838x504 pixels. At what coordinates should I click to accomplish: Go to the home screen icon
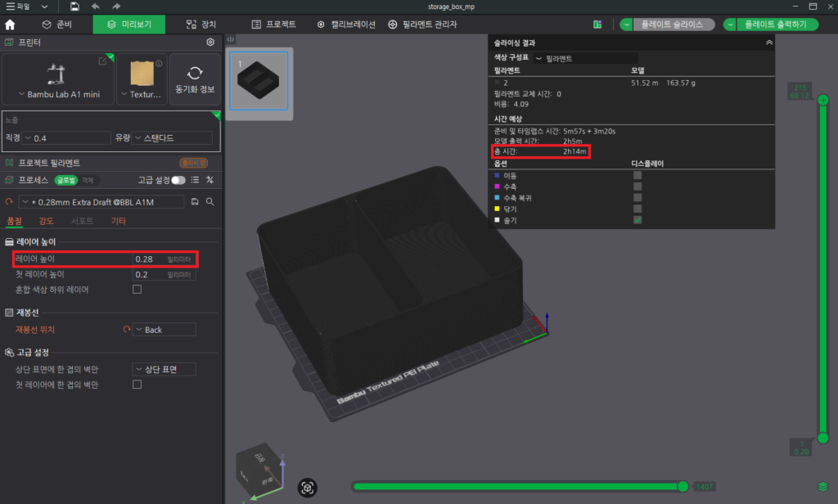pos(10,25)
